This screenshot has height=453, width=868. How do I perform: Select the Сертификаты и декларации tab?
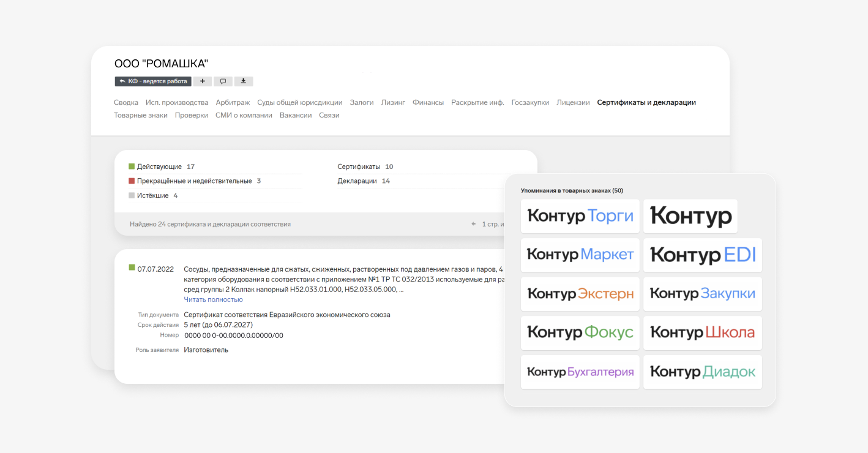pyautogui.click(x=646, y=103)
